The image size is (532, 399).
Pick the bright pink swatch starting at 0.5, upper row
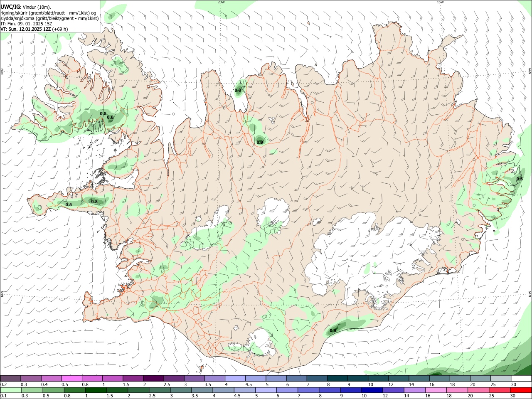(72, 378)
